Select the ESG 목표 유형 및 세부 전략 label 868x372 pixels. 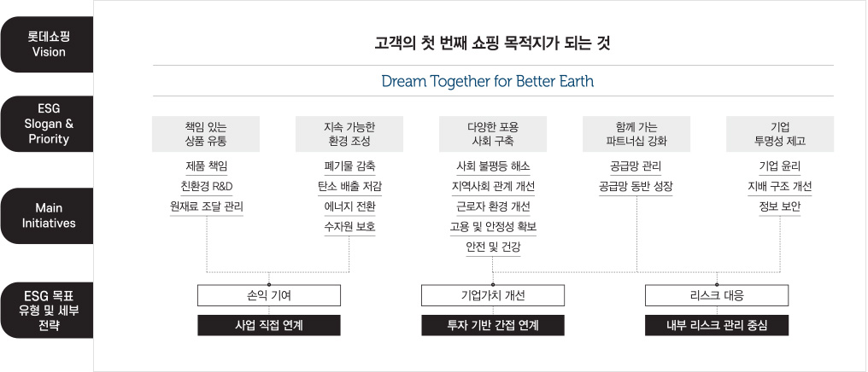(47, 310)
